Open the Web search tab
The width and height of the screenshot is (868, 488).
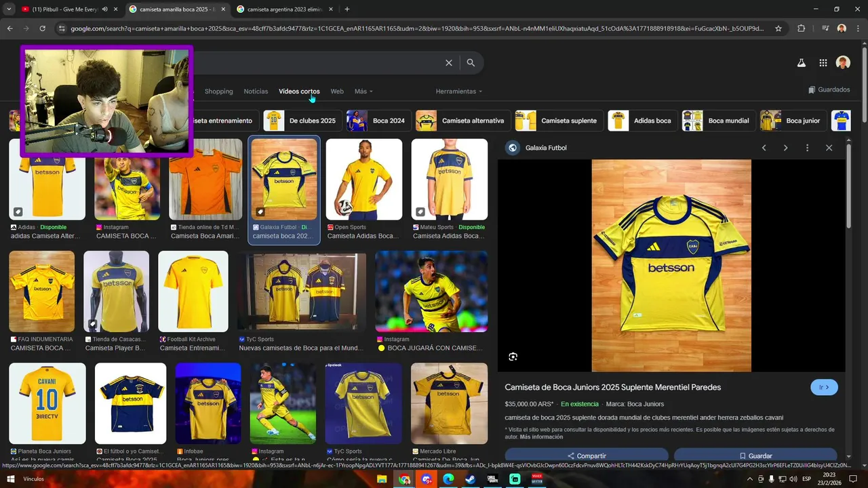(x=337, y=91)
